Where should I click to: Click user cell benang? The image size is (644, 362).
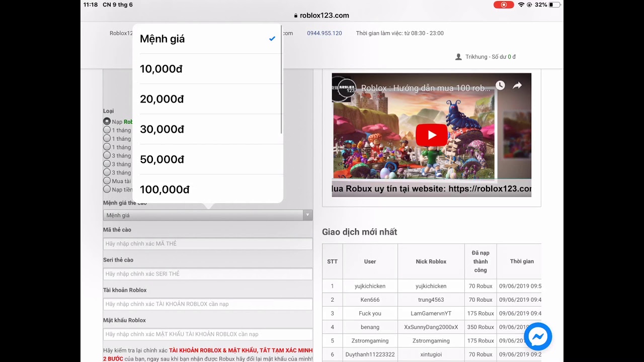370,327
